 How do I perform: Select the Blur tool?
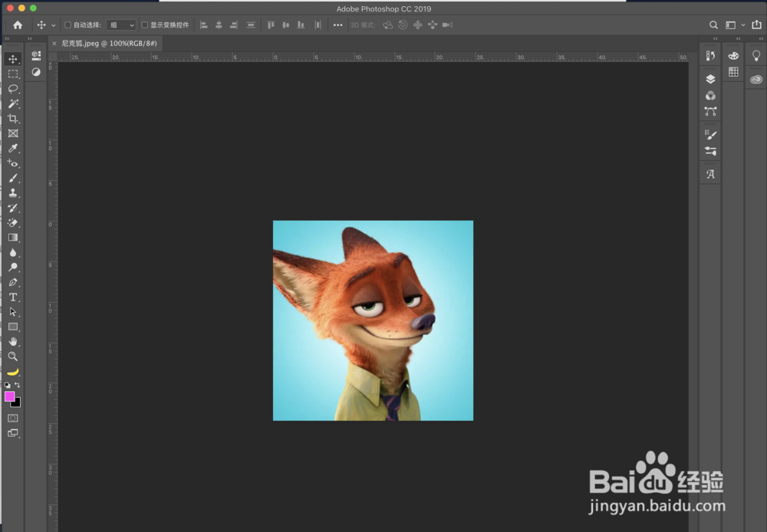pos(13,252)
